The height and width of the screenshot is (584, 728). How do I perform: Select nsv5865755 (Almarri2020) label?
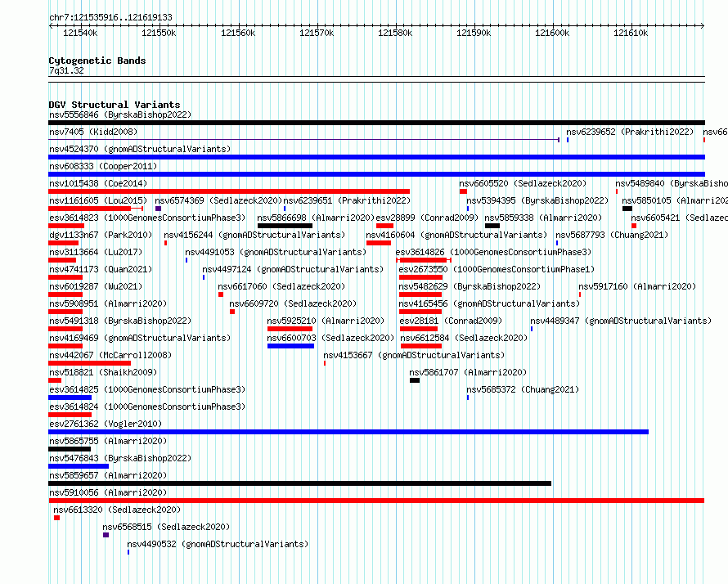(108, 441)
